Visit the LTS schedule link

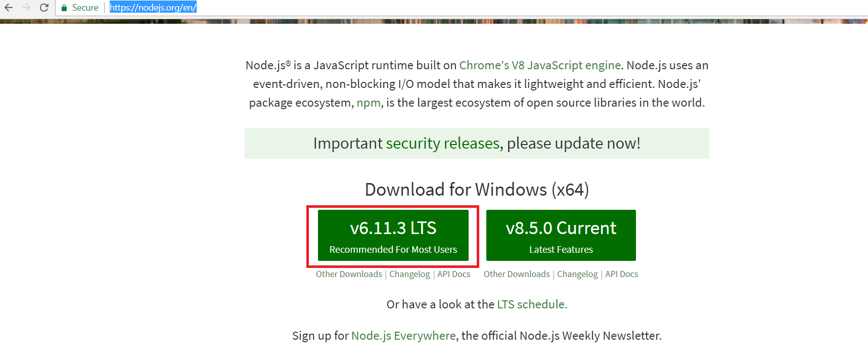click(532, 304)
